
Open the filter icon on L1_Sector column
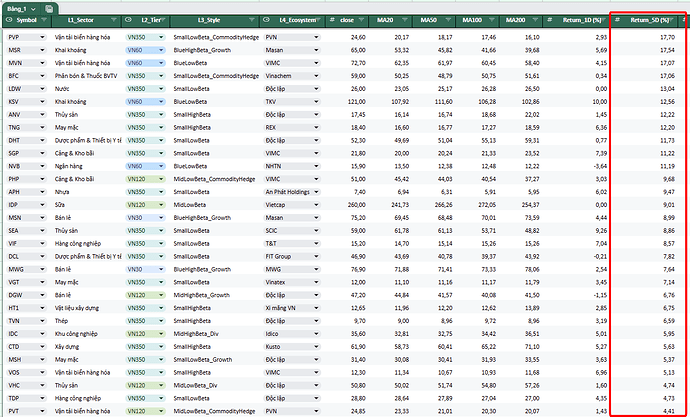coord(114,20)
